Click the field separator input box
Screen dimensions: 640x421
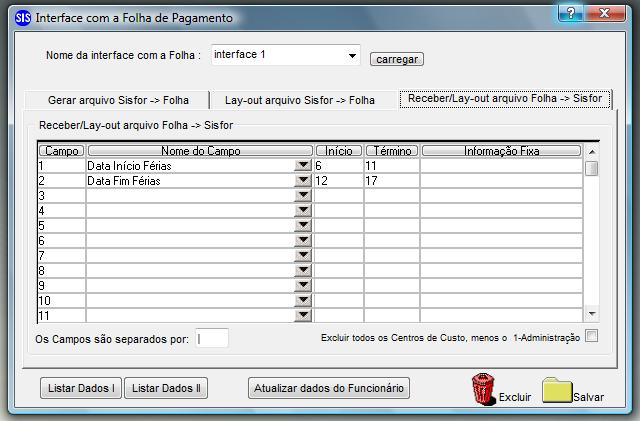211,339
